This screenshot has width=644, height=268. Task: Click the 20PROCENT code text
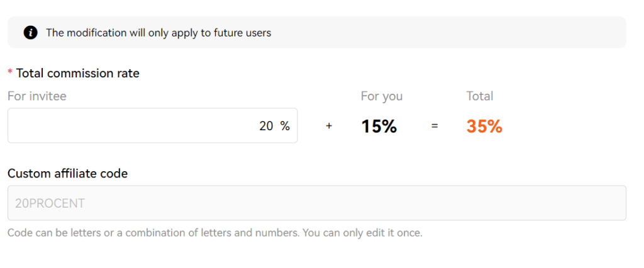(50, 203)
